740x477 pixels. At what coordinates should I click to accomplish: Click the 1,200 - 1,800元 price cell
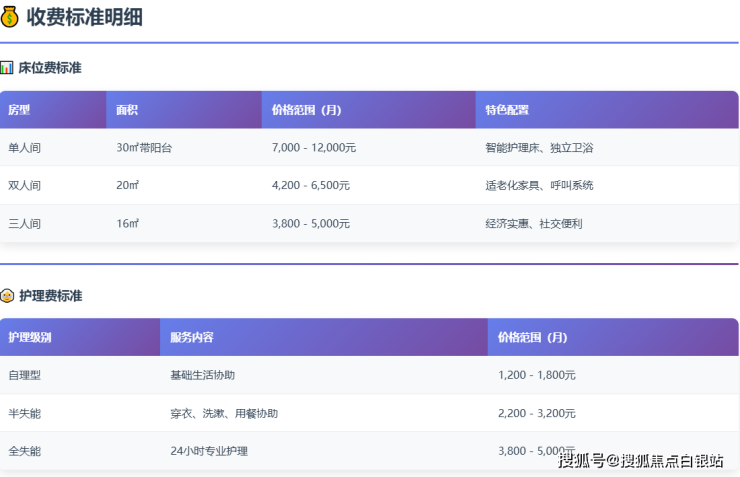point(537,375)
